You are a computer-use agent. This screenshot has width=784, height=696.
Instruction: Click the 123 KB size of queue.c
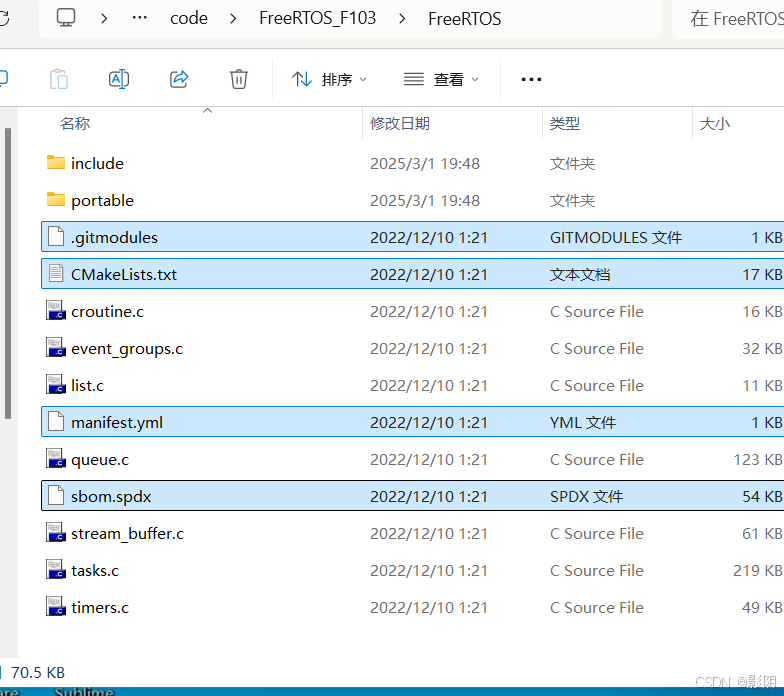click(757, 460)
